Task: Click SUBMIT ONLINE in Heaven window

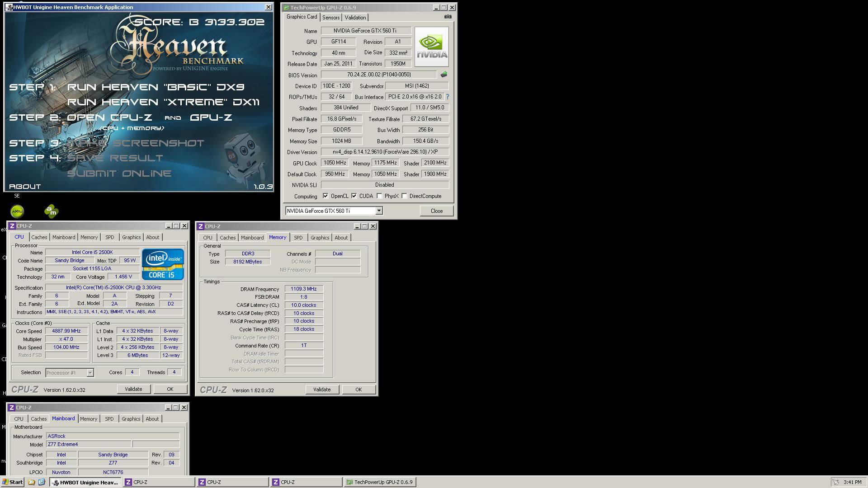Action: point(119,174)
